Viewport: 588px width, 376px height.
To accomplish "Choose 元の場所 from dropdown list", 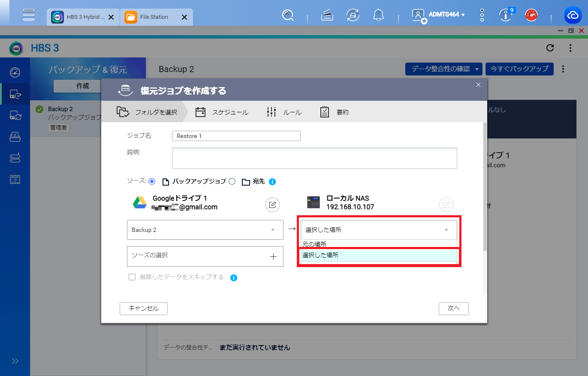I will (379, 244).
